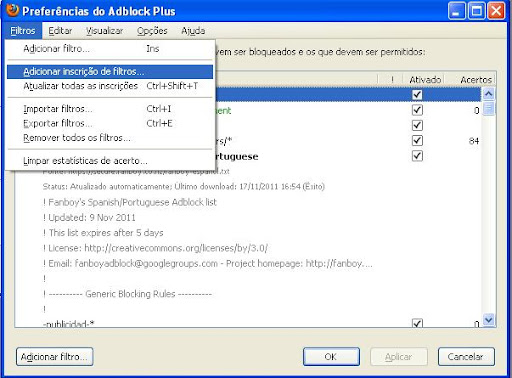Open the Visualizar menu

[104, 31]
